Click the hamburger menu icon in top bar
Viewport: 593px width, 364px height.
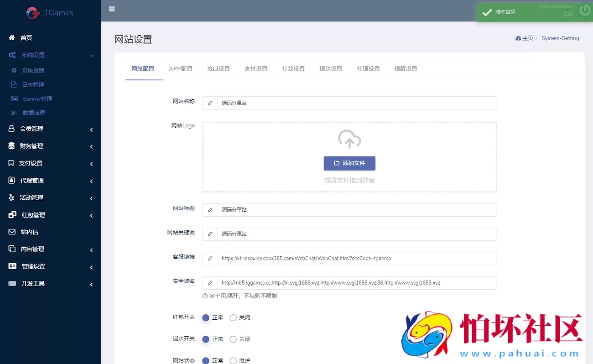[x=112, y=9]
